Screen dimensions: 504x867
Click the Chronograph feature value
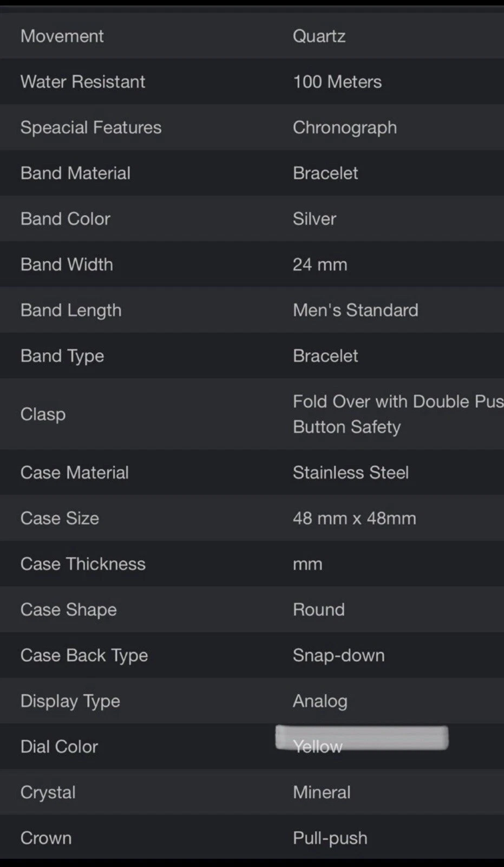(x=345, y=127)
